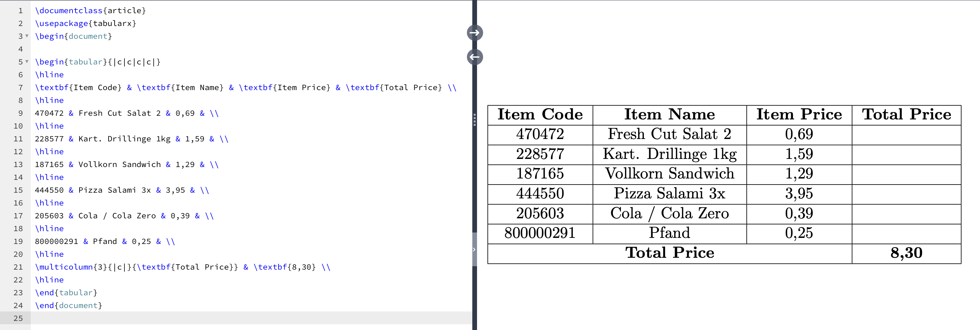
Task: Click 470472 in the PDF preview table
Action: (540, 134)
